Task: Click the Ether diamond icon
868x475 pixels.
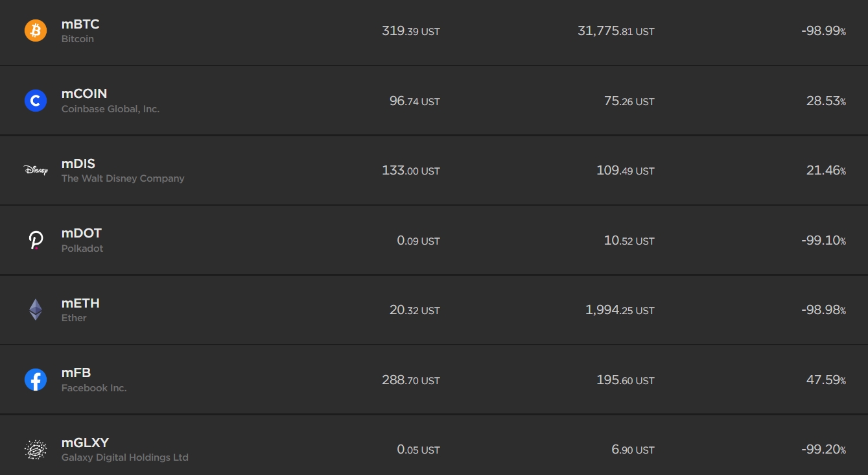Action: 36,310
